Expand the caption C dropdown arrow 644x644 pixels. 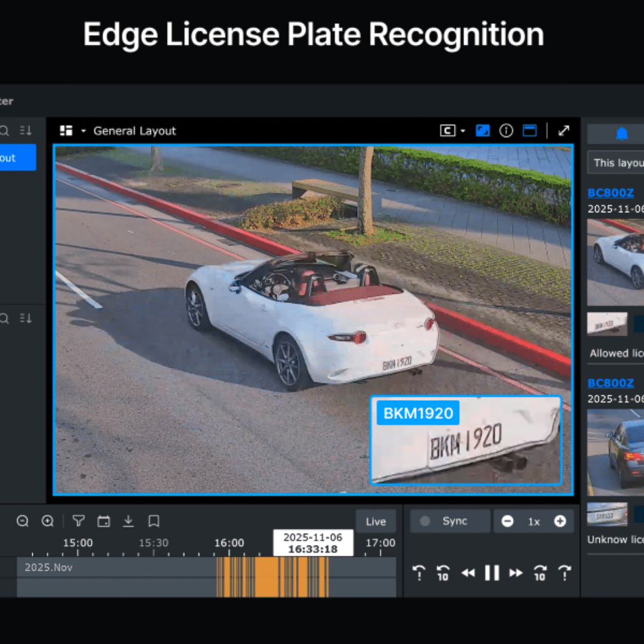click(463, 131)
